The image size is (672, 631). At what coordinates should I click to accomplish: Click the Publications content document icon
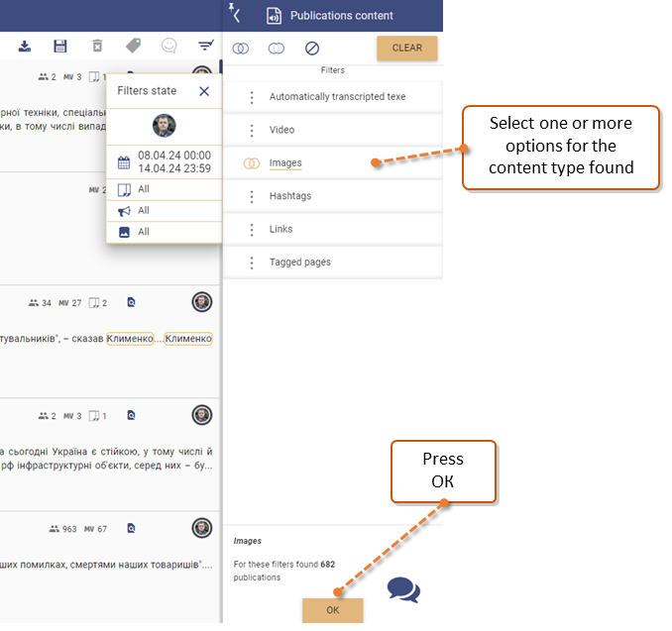(x=274, y=16)
